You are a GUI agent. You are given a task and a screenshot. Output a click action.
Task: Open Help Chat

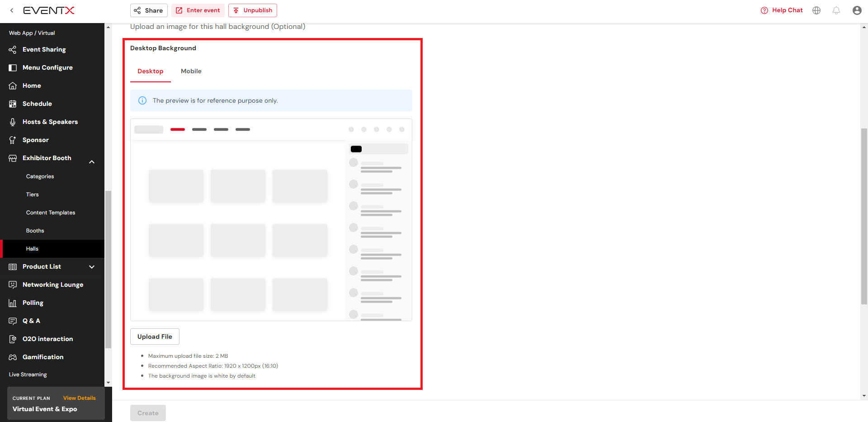point(782,10)
